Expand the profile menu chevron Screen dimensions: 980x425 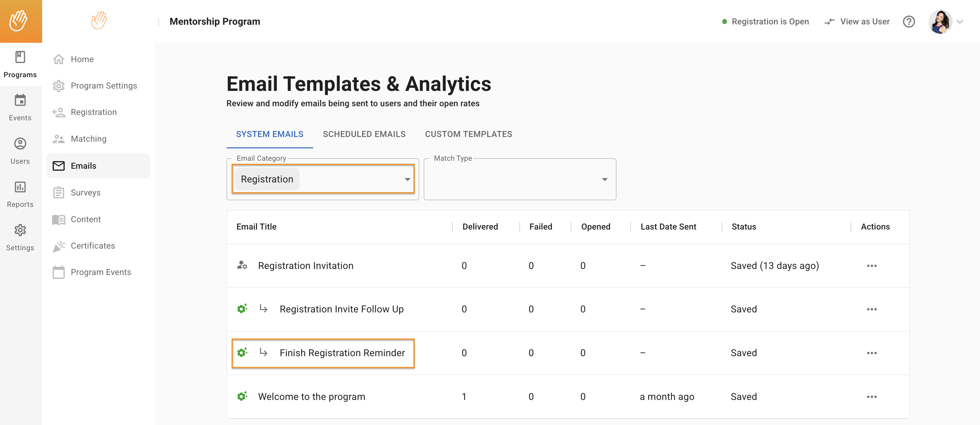960,22
